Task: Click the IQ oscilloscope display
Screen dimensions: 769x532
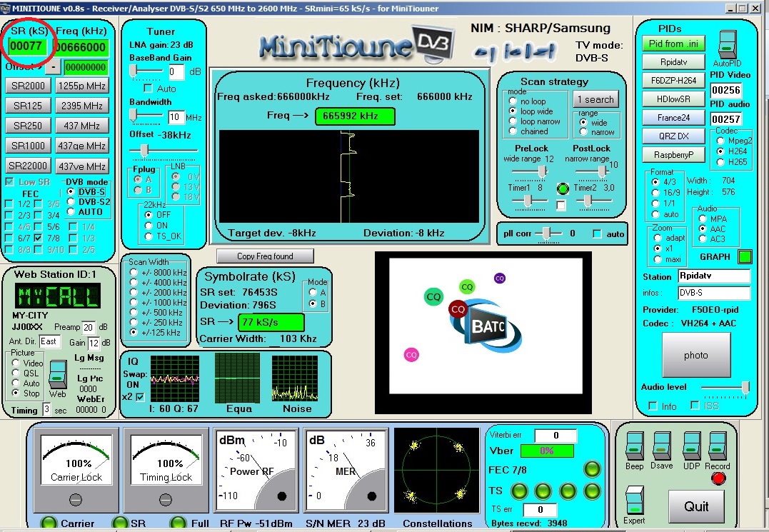Action: point(175,378)
